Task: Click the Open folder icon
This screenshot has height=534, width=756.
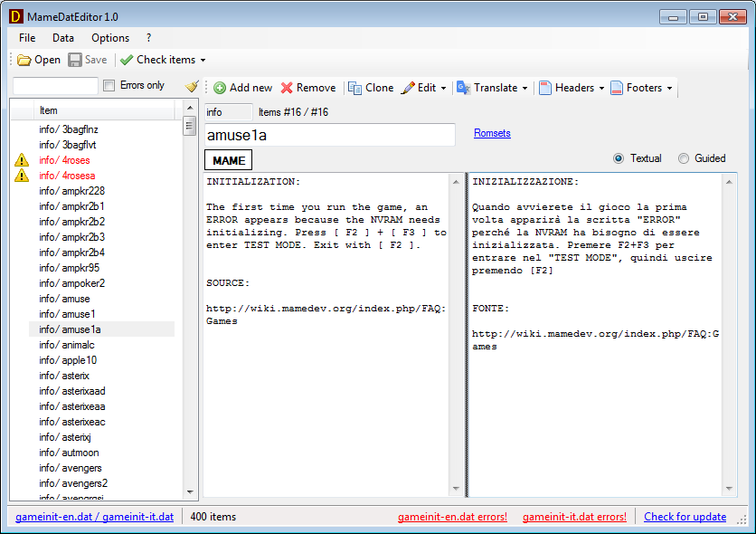Action: [24, 60]
